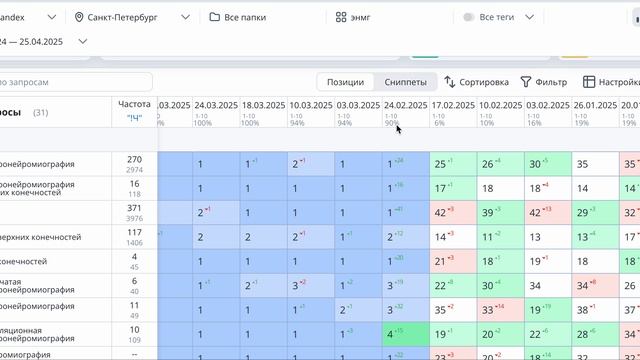
Task: Click the sort arrows icon beside Сортировка
Action: [450, 82]
